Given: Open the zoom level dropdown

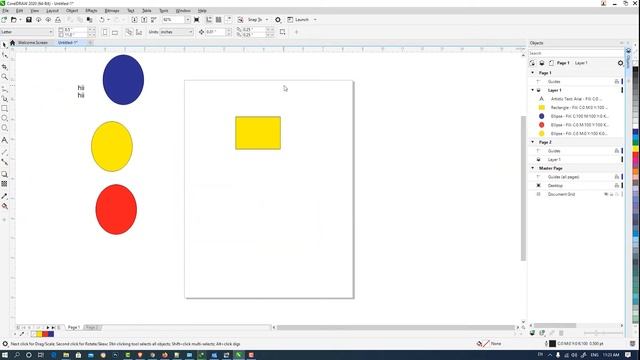Looking at the screenshot, I should [188, 20].
